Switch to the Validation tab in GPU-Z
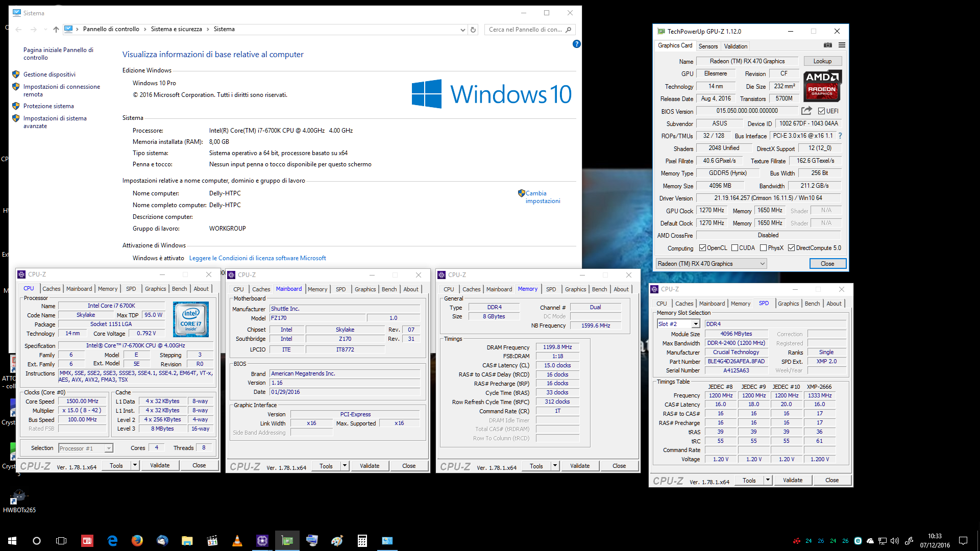This screenshot has height=551, width=980. pyautogui.click(x=736, y=46)
